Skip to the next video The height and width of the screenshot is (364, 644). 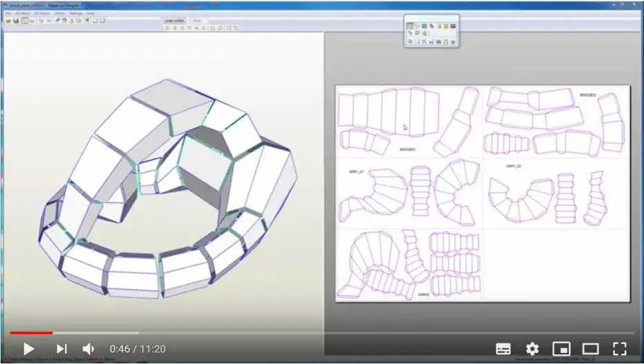(61, 349)
